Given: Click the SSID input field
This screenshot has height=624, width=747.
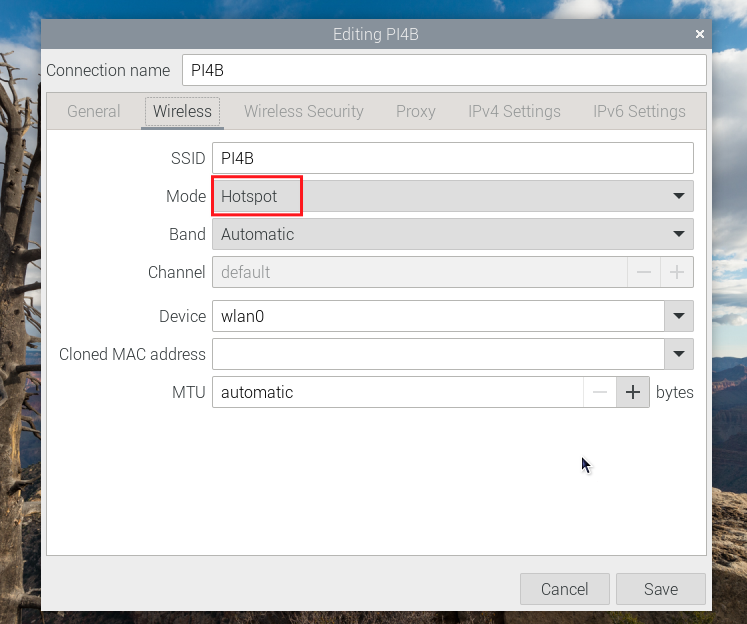Looking at the screenshot, I should point(452,159).
